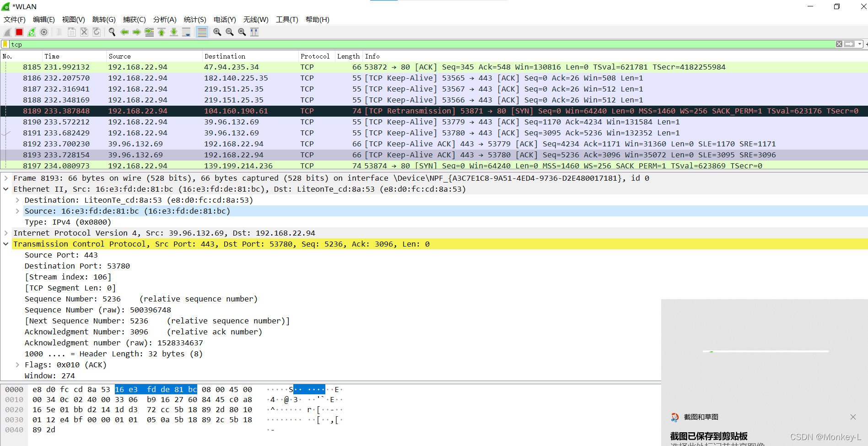Viewport: 868px width, 446px height.
Task: Open Find Packet magnifier icon
Action: tap(112, 32)
